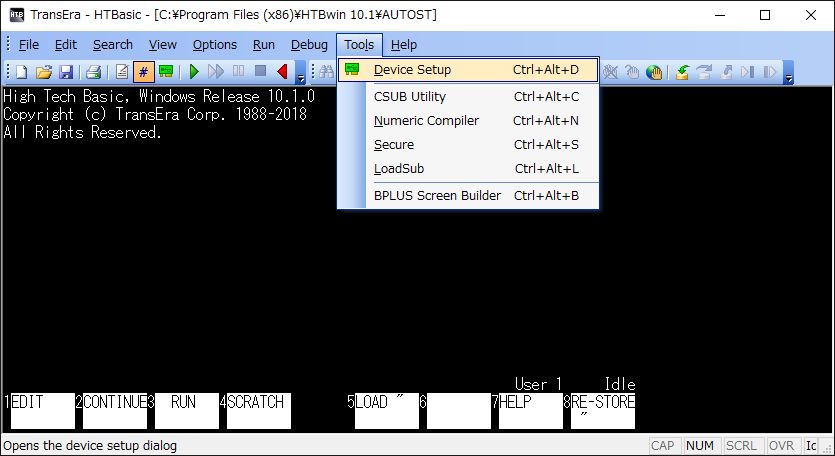The height and width of the screenshot is (456, 835).
Task: Expand the first toolbar's overflow options arrow
Action: [300, 72]
